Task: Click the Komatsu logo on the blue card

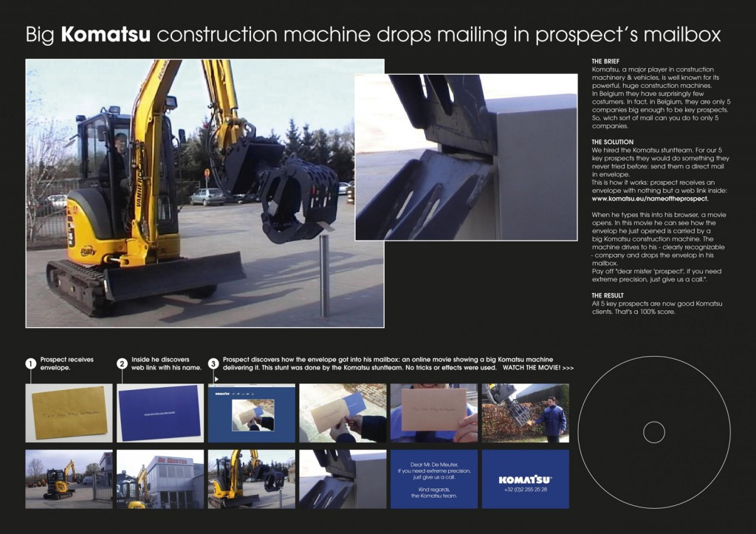Action: tap(526, 479)
